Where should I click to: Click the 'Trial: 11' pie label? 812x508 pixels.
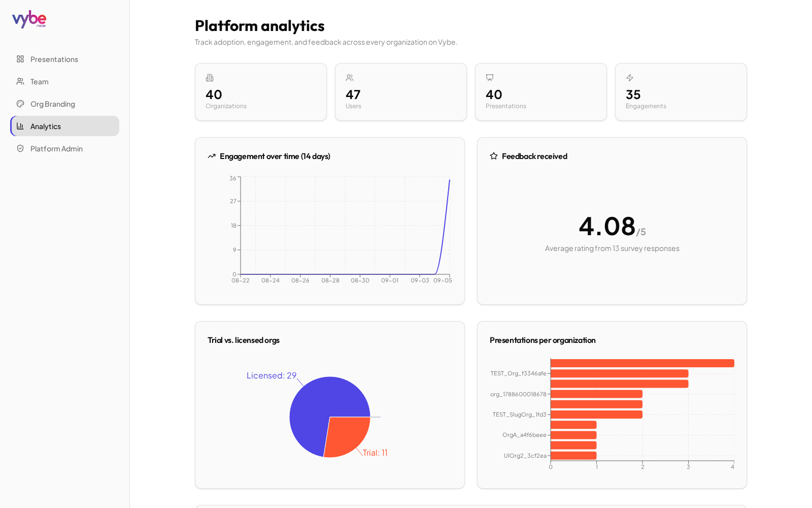pyautogui.click(x=375, y=453)
